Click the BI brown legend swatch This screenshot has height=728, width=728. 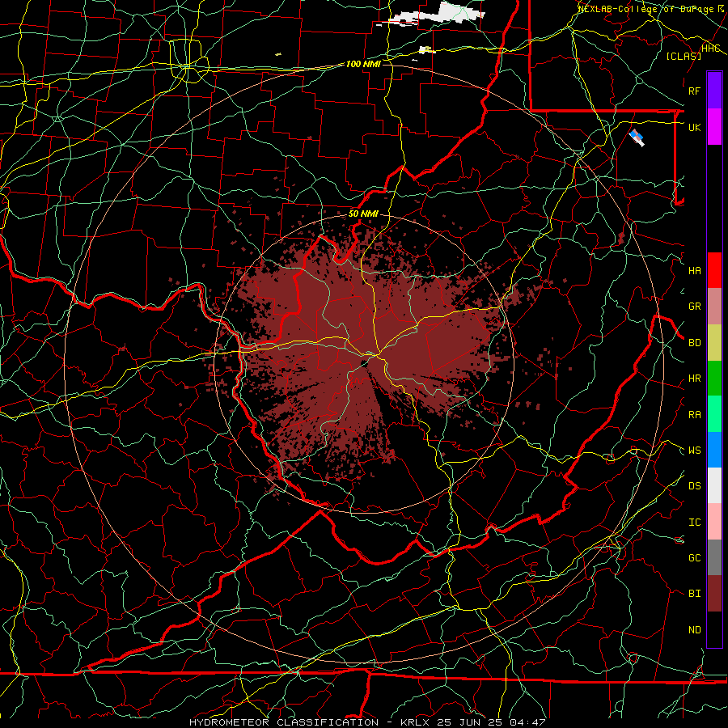714,594
